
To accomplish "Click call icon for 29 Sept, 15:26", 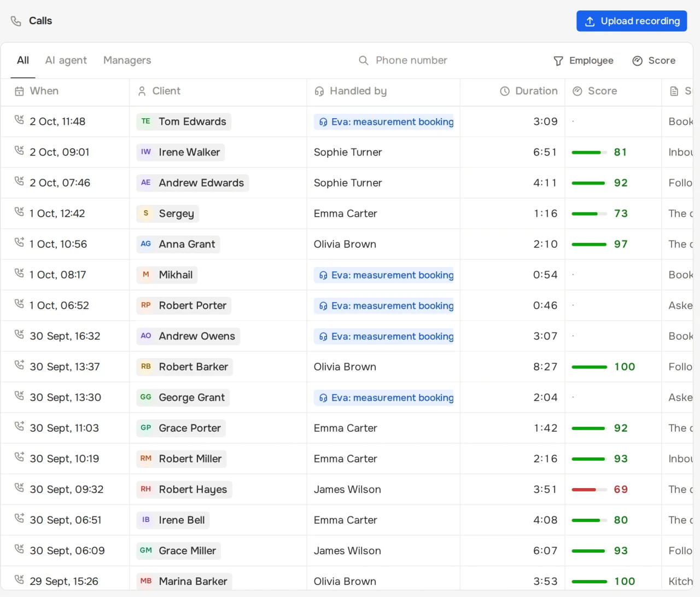I will [x=19, y=579].
